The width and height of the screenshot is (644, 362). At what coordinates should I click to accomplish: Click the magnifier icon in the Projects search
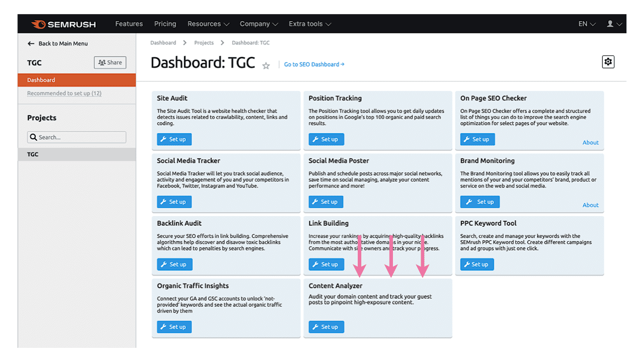[x=33, y=137]
